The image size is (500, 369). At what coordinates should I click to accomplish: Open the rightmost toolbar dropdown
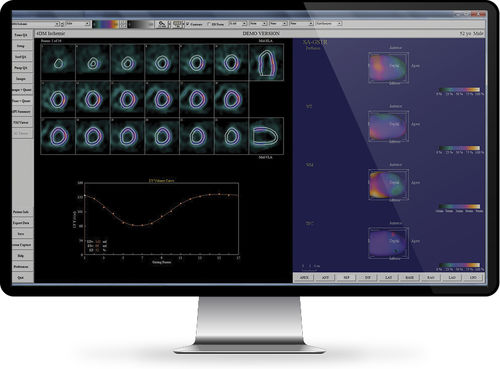tap(329, 24)
